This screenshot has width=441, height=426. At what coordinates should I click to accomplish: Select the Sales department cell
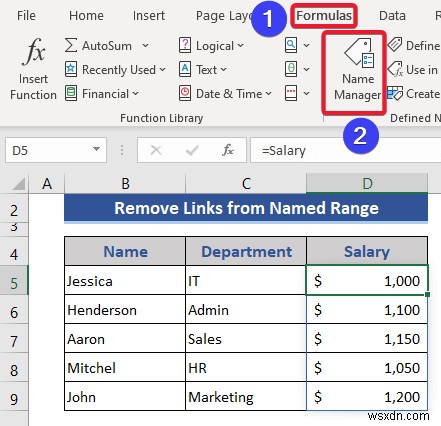point(246,338)
